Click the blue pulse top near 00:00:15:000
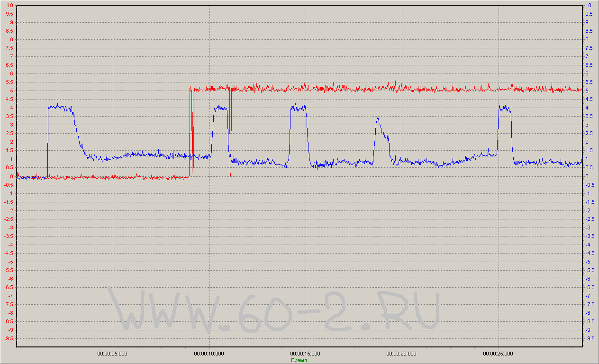Screen dimensions: 599x364 [298, 108]
